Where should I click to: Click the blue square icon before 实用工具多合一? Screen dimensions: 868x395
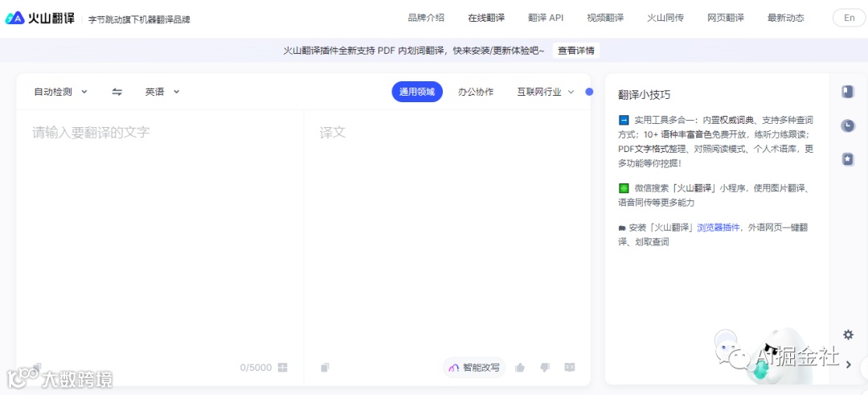point(624,120)
